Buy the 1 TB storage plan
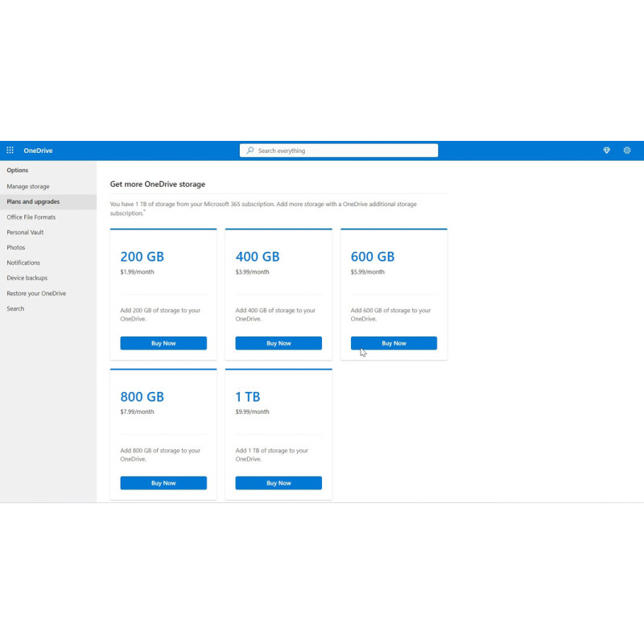The image size is (644, 644). pyautogui.click(x=279, y=483)
